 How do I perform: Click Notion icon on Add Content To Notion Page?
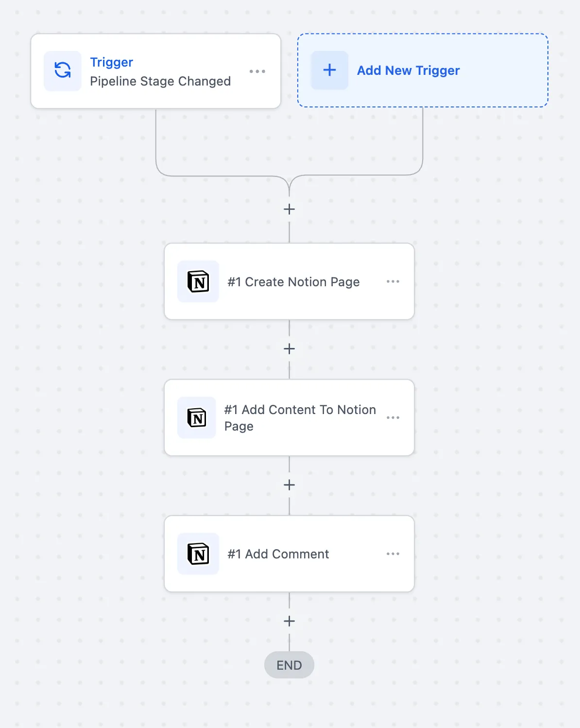[197, 417]
